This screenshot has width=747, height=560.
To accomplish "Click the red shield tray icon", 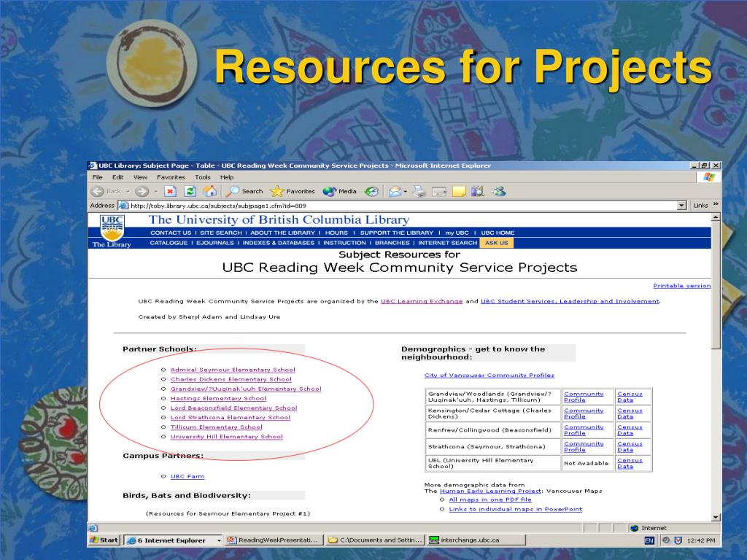I will 678,540.
